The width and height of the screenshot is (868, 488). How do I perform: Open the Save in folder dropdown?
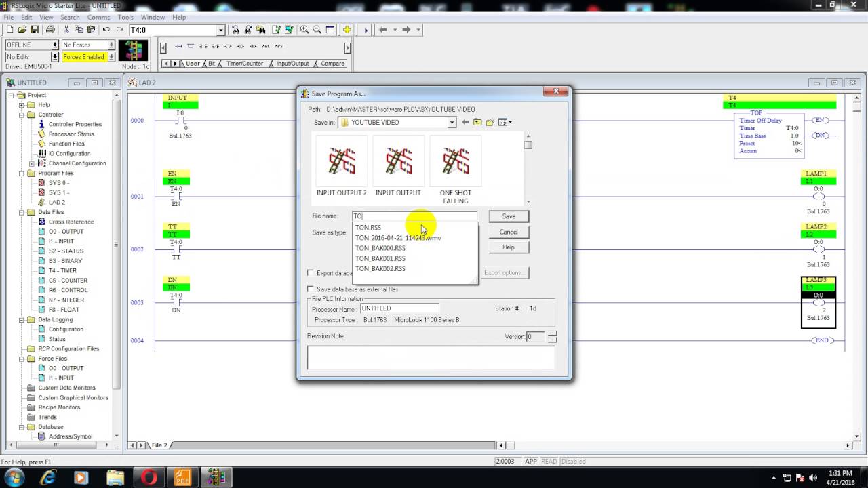tap(452, 123)
